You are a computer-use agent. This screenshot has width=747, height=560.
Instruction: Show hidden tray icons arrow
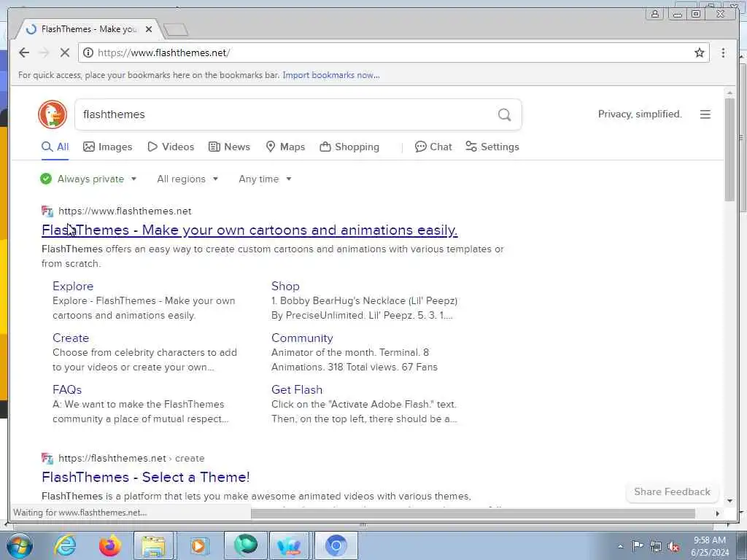pos(620,547)
